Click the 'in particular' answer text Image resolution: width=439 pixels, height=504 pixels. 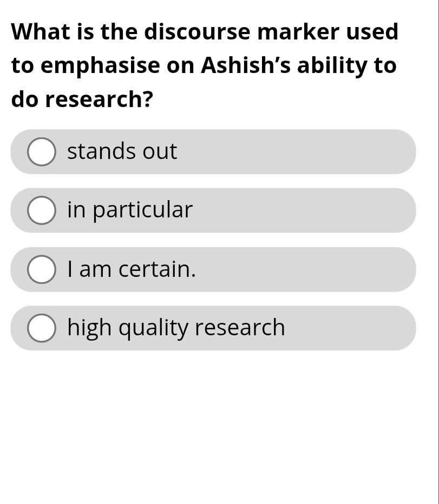(130, 210)
